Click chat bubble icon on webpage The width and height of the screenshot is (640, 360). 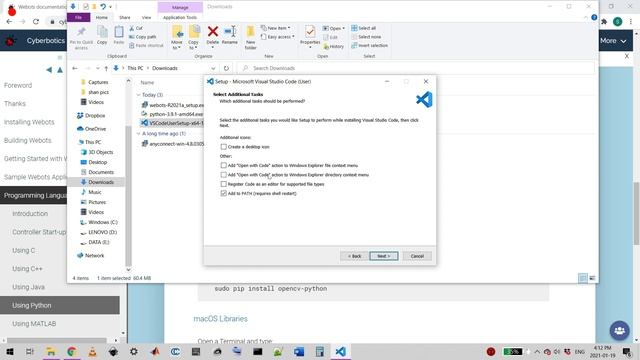[619, 330]
